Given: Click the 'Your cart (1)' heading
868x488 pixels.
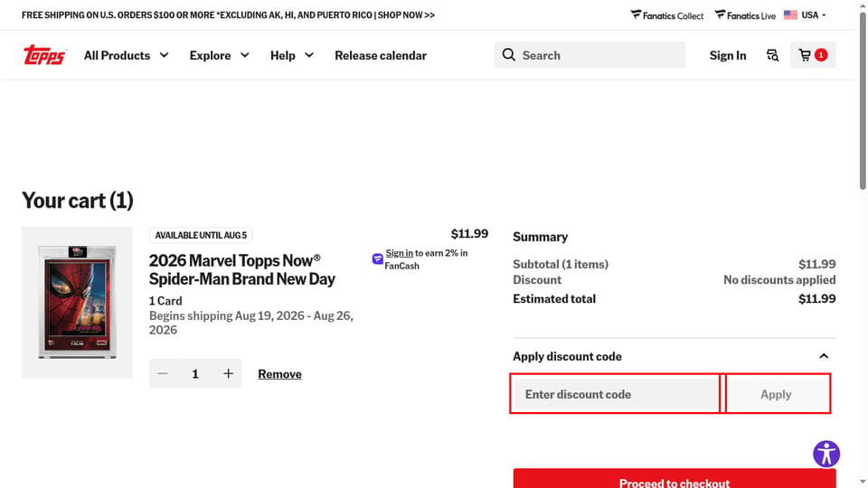Looking at the screenshot, I should tap(78, 201).
